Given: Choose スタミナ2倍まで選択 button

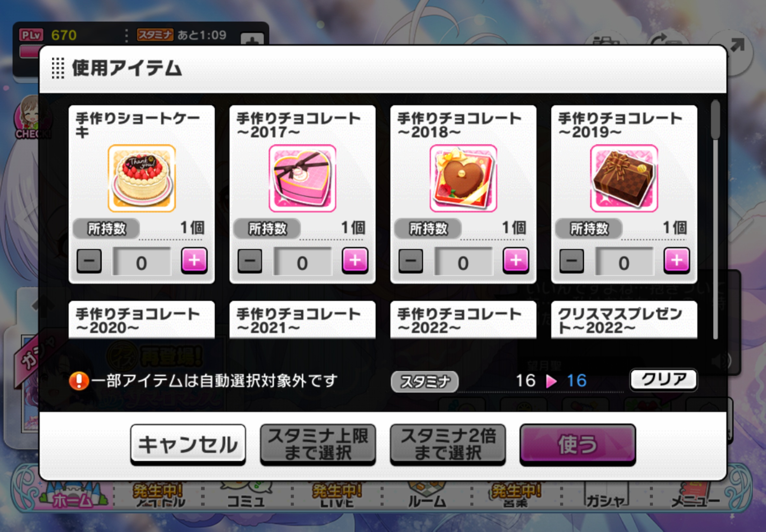Looking at the screenshot, I should [448, 445].
